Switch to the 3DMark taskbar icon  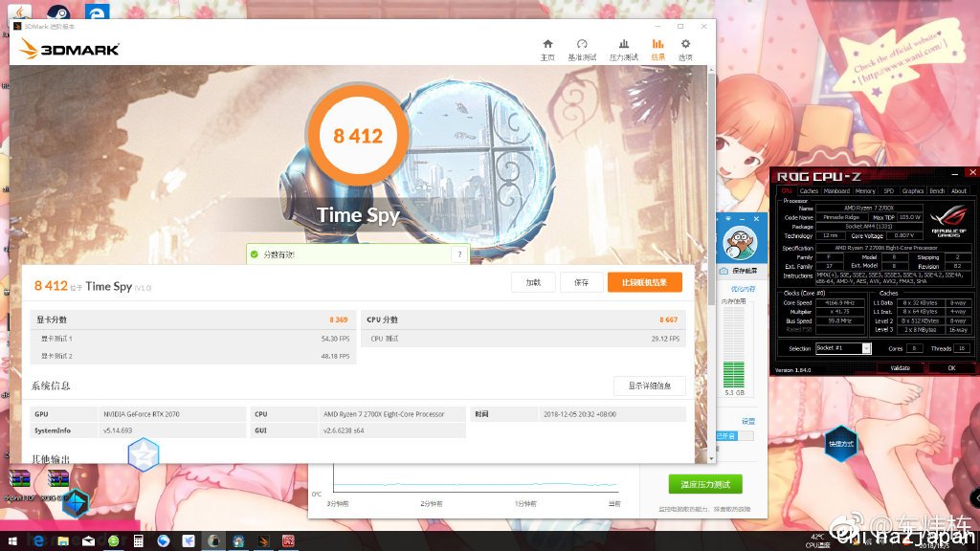(263, 541)
